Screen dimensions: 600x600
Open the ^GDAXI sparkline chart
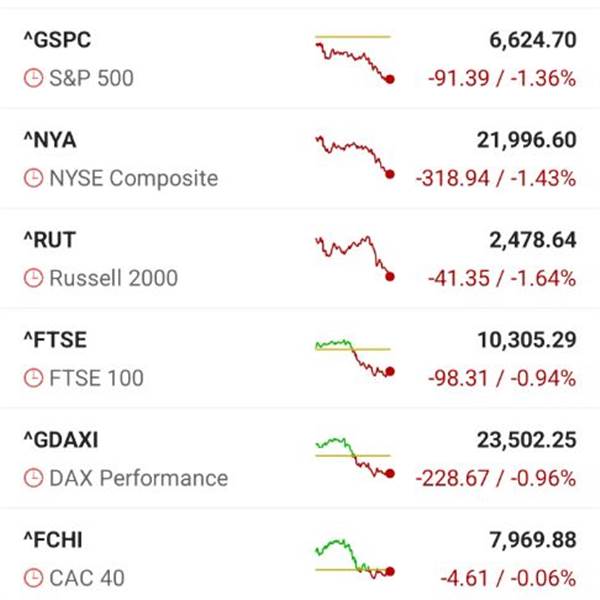pos(353,457)
